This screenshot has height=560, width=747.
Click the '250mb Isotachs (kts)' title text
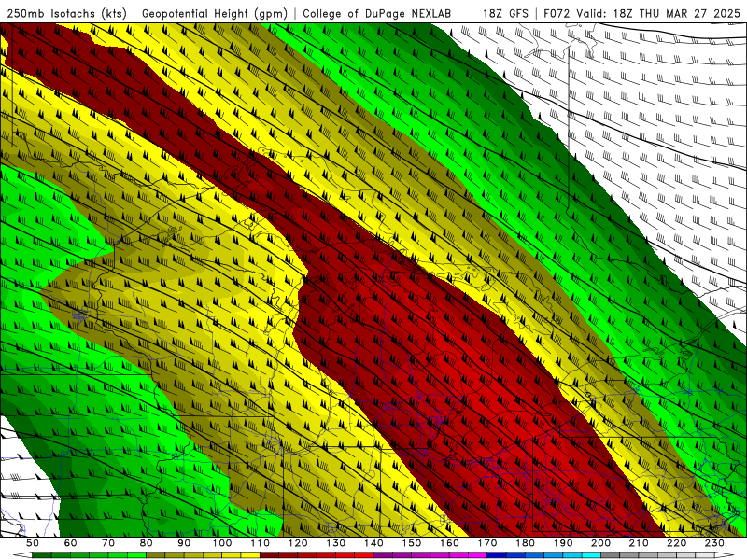[66, 14]
